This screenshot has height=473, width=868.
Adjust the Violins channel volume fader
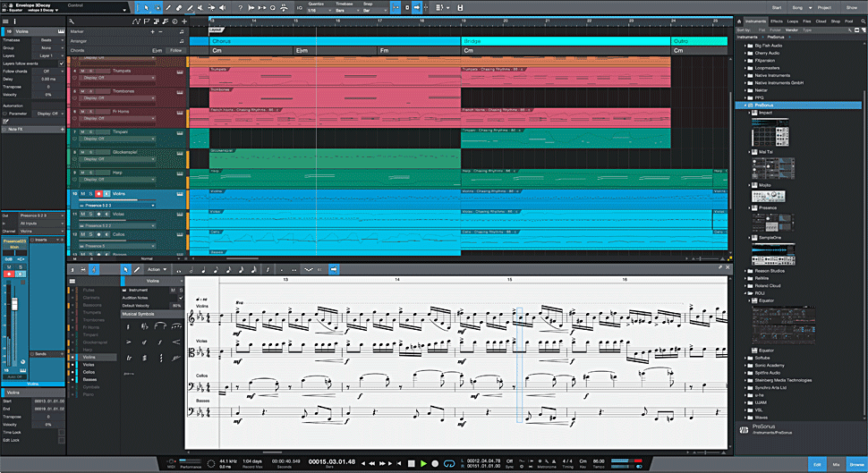(x=14, y=304)
